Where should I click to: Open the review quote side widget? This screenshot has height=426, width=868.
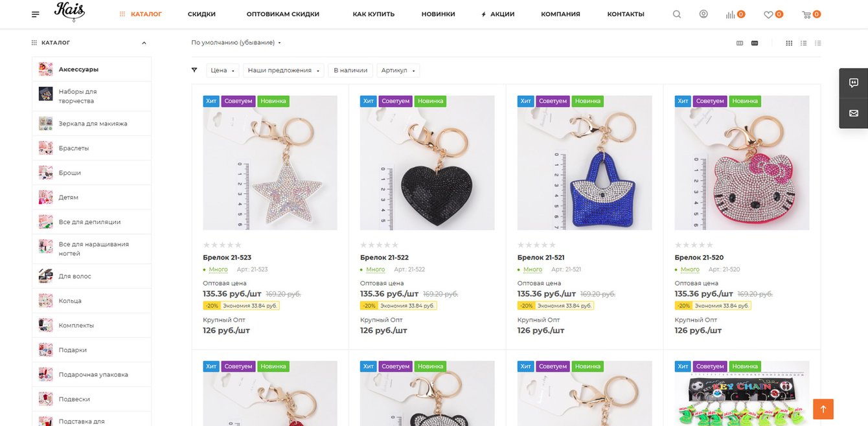coord(854,83)
